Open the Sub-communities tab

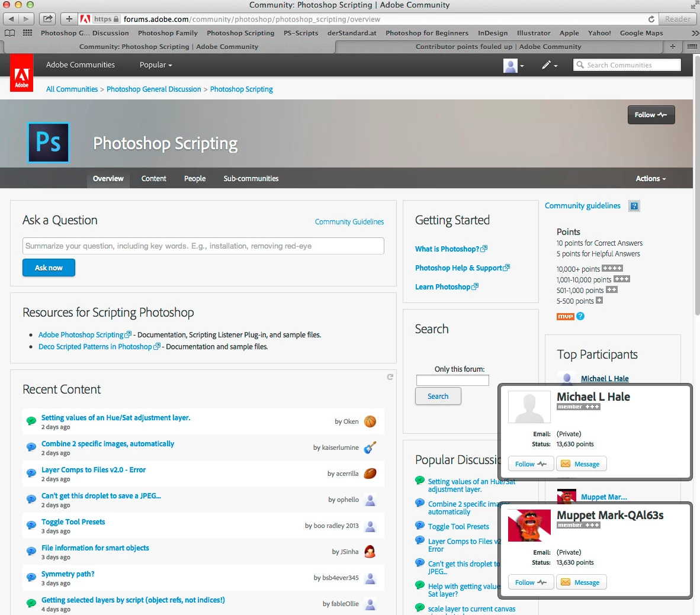pyautogui.click(x=251, y=179)
